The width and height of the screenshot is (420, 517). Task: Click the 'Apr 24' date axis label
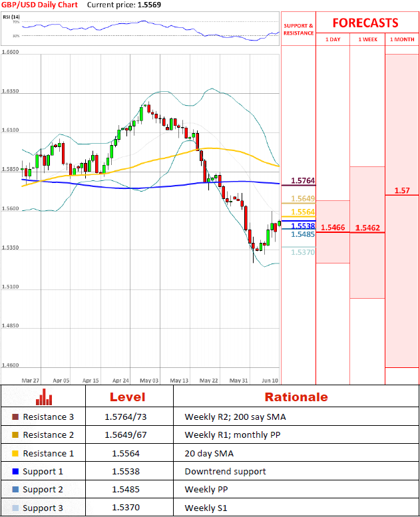coord(120,380)
